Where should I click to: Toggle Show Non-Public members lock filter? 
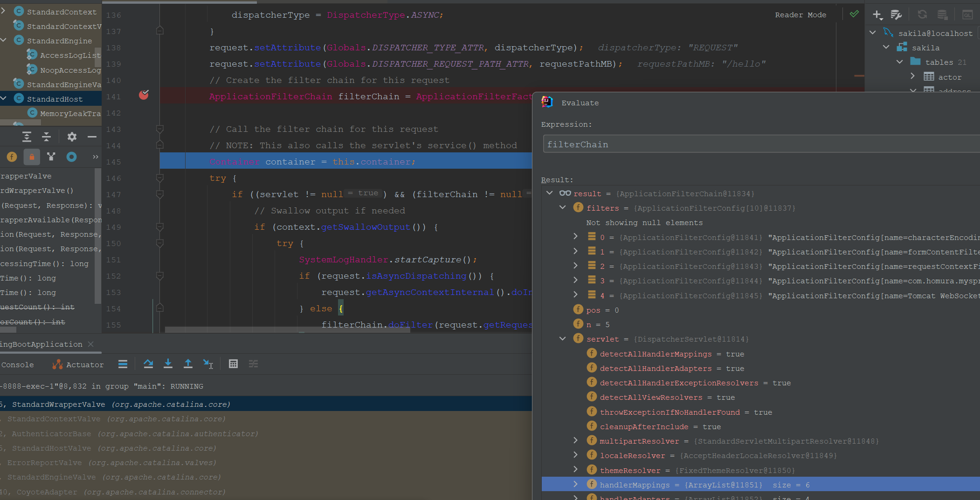(32, 157)
